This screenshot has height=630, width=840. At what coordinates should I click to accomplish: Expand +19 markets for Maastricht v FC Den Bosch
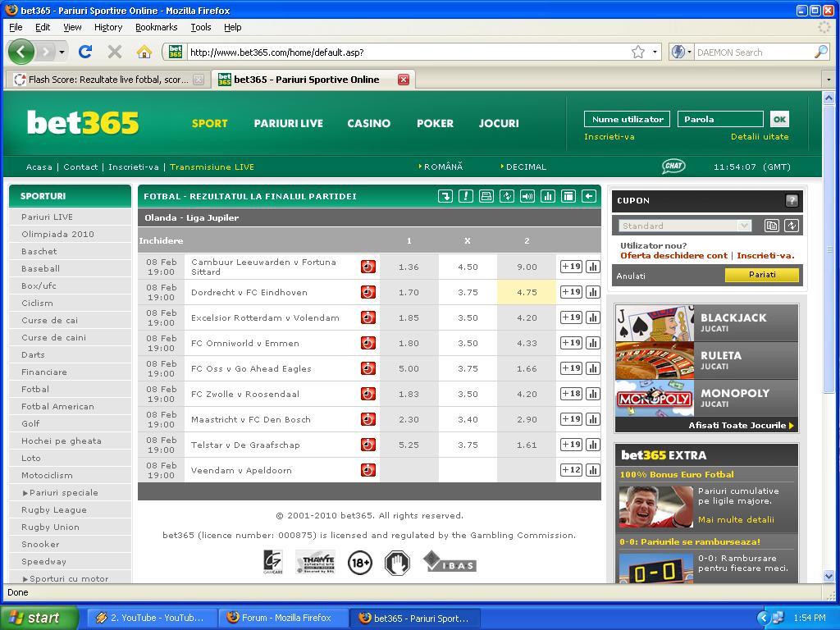click(x=571, y=419)
